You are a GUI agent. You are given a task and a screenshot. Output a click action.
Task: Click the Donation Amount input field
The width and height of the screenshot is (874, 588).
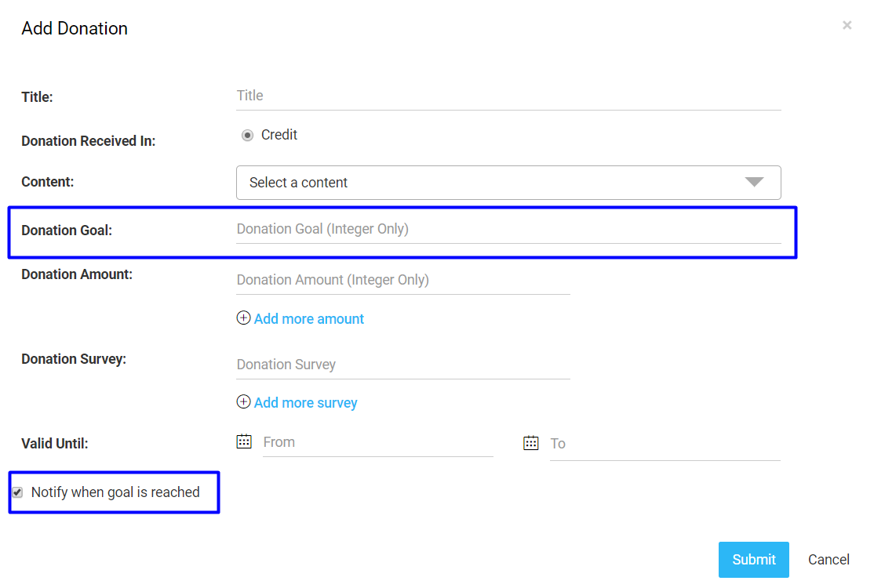click(x=403, y=280)
